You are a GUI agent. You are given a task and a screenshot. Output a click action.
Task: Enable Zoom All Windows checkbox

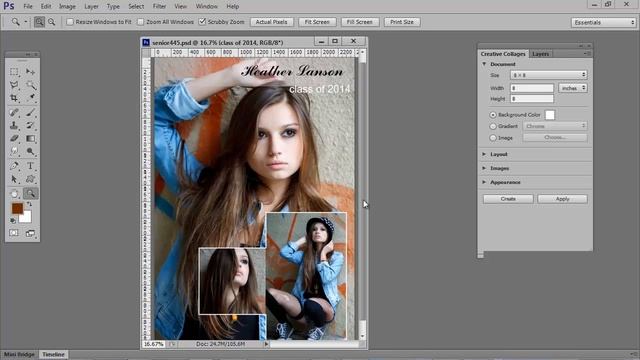pyautogui.click(x=141, y=22)
